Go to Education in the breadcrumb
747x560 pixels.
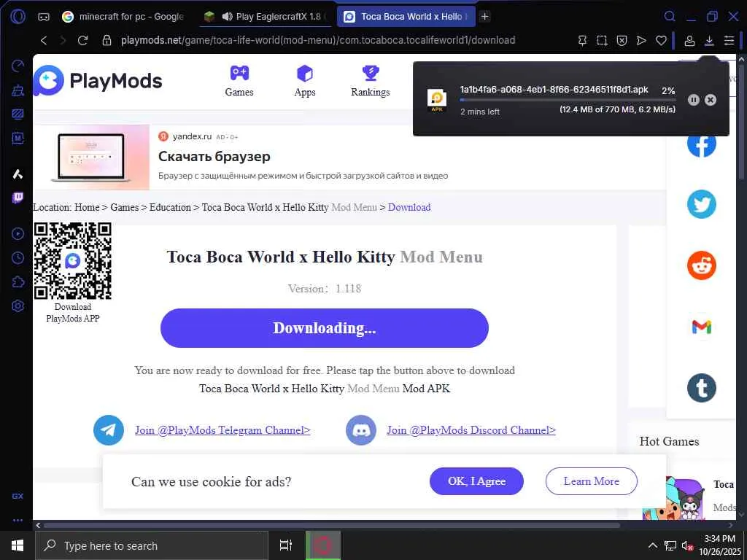pyautogui.click(x=170, y=207)
